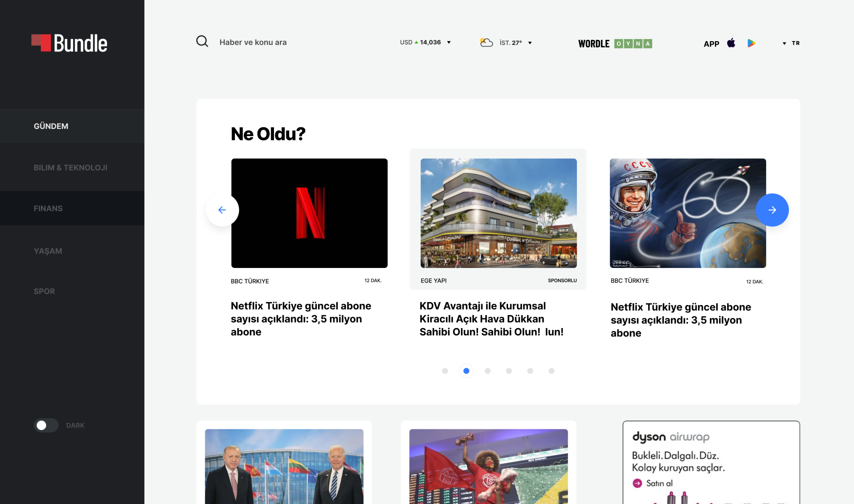
Task: Toggle the DARK mode switch
Action: click(x=46, y=425)
